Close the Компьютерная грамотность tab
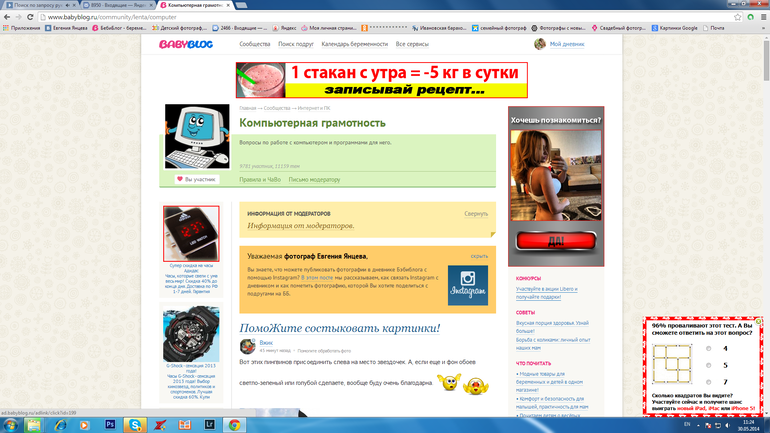 click(228, 5)
